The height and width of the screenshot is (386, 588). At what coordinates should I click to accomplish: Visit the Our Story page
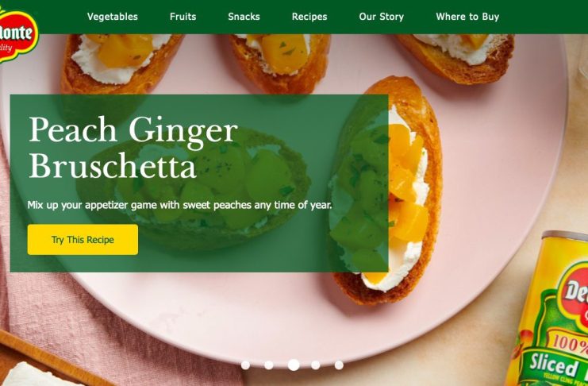(x=382, y=17)
